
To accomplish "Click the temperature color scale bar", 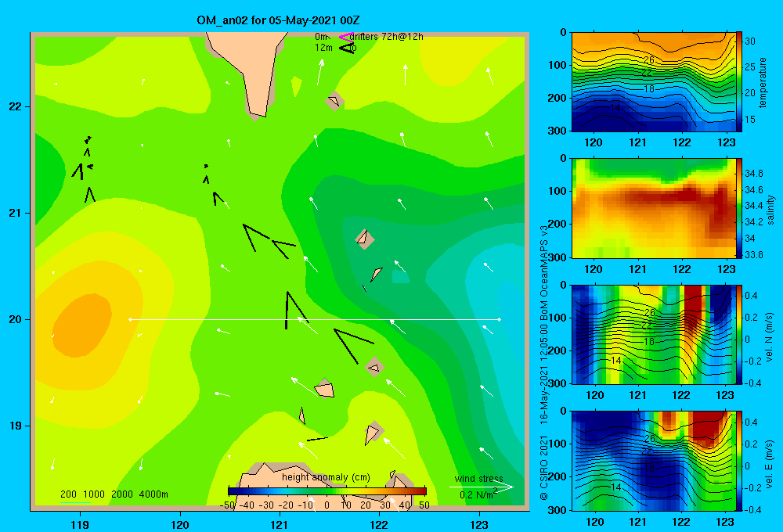I will click(x=739, y=82).
